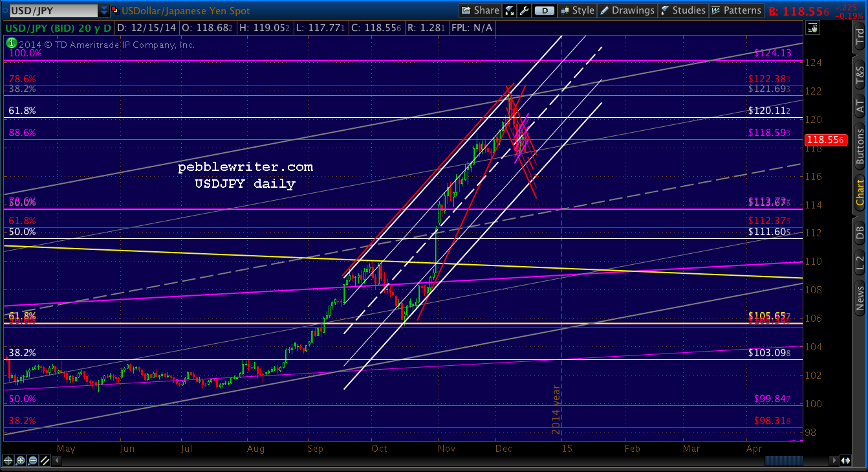Image resolution: width=868 pixels, height=472 pixels.
Task: Open the T&S side tab
Action: pos(860,76)
